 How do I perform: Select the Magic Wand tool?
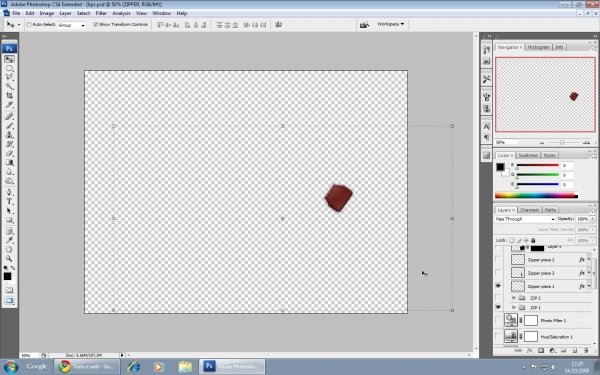[x=10, y=86]
